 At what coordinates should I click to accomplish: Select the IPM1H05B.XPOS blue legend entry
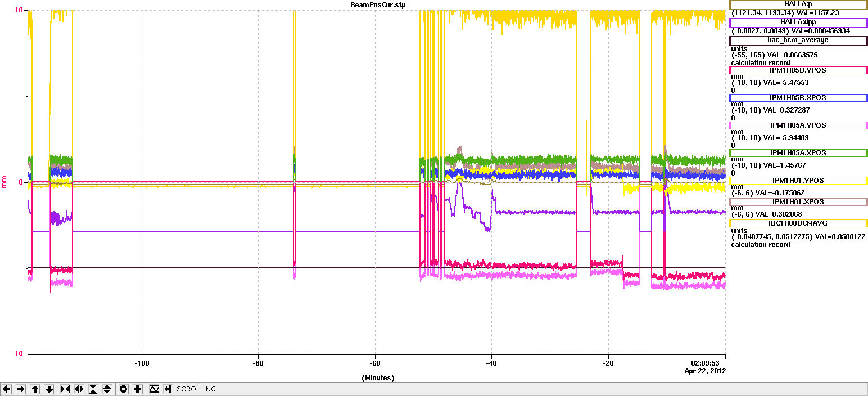pos(798,98)
